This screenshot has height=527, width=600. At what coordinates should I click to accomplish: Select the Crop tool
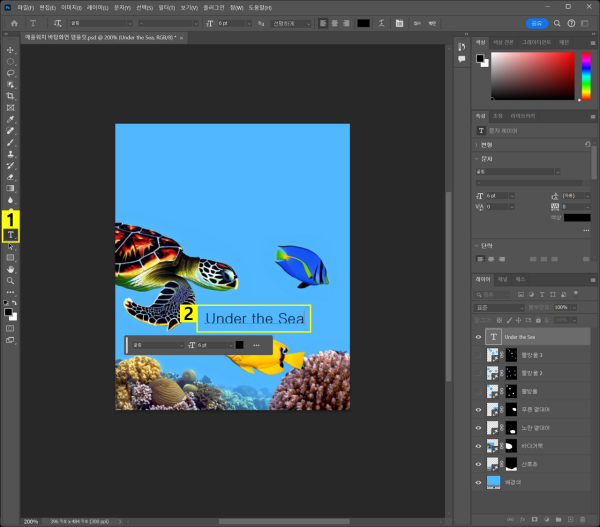11,96
